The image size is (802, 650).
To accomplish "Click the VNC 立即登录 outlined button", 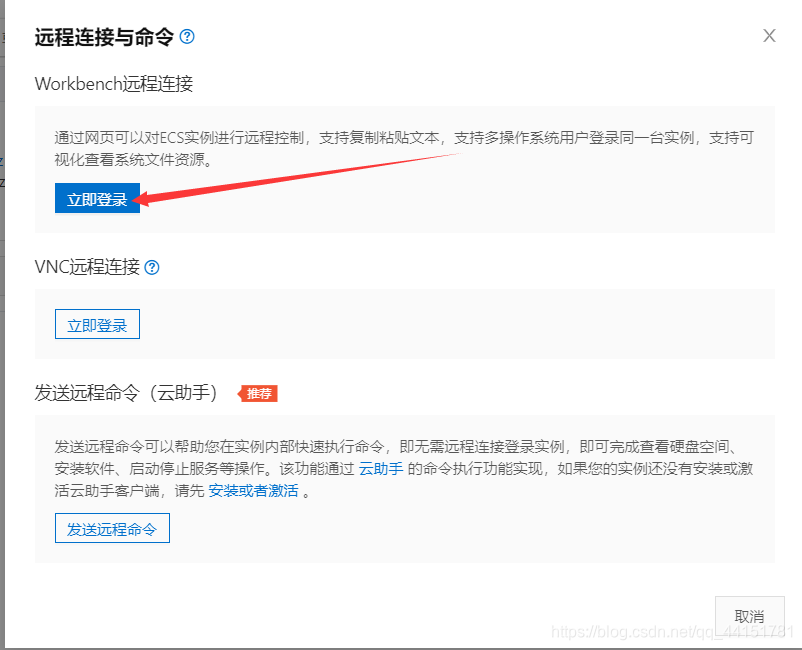I will (x=97, y=324).
